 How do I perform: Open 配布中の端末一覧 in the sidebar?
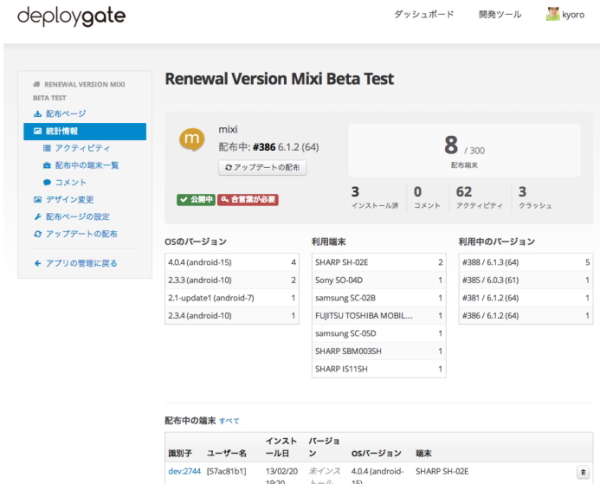[x=86, y=165]
